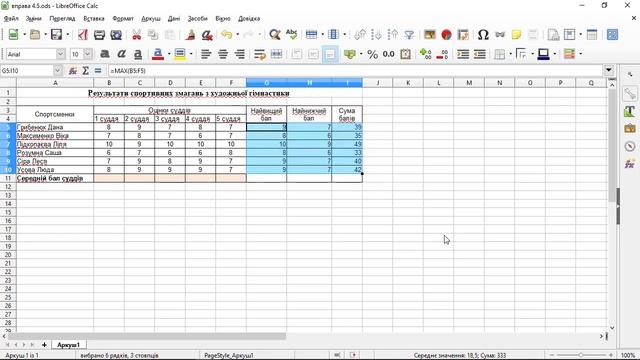Insert special character Omega icon
This screenshot has width=640, height=360.
click(483, 35)
